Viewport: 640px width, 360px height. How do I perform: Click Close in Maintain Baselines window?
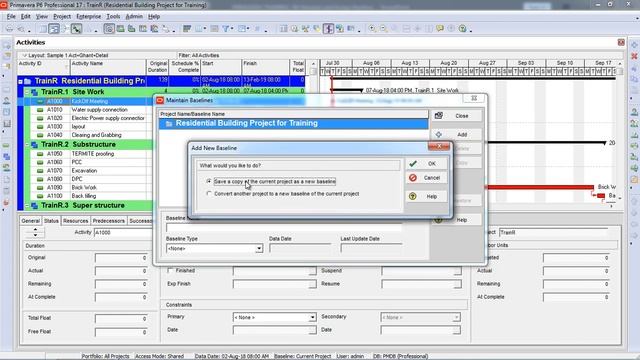click(x=456, y=116)
